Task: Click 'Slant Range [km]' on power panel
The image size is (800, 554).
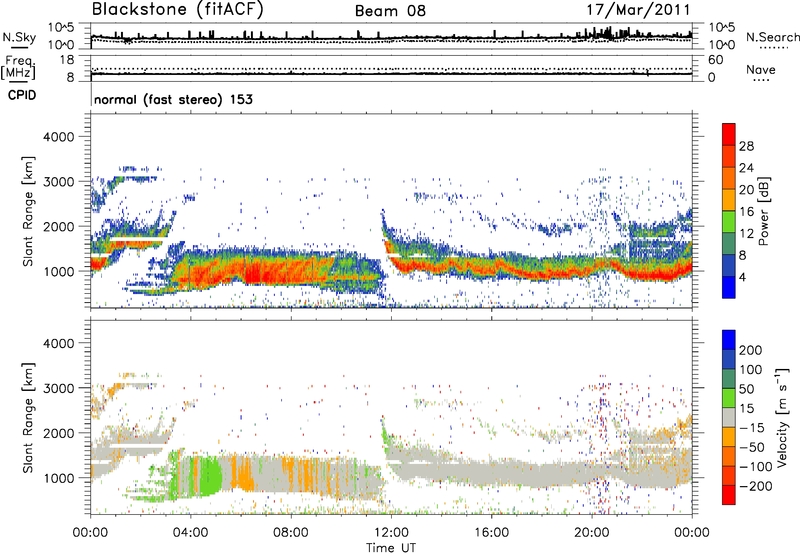Action: (28, 211)
